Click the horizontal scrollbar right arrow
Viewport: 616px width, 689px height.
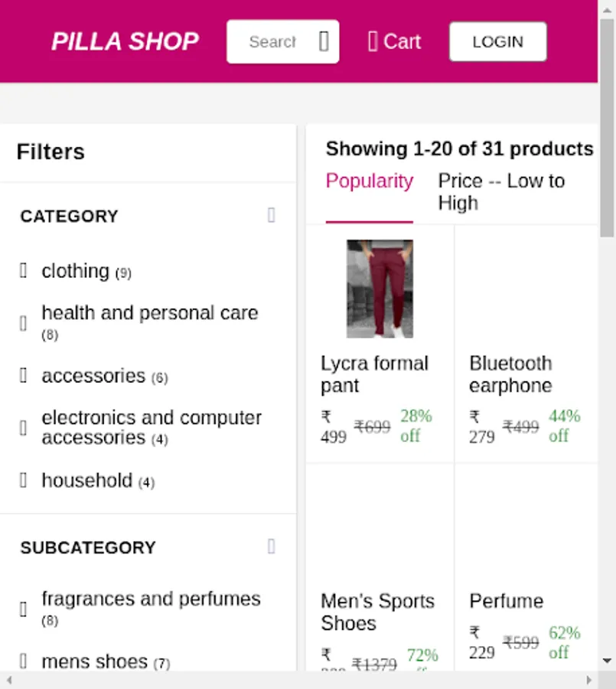click(x=589, y=680)
